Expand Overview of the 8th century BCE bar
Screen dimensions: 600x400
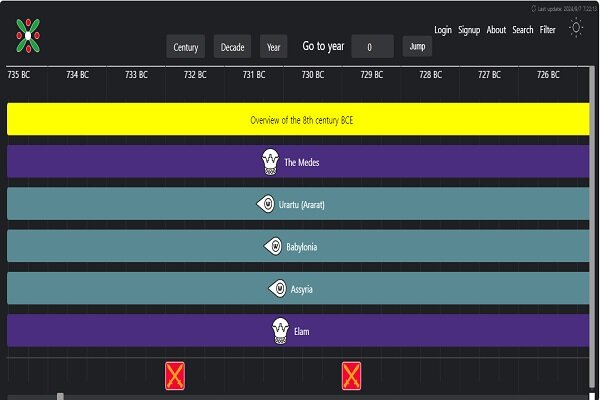click(302, 120)
